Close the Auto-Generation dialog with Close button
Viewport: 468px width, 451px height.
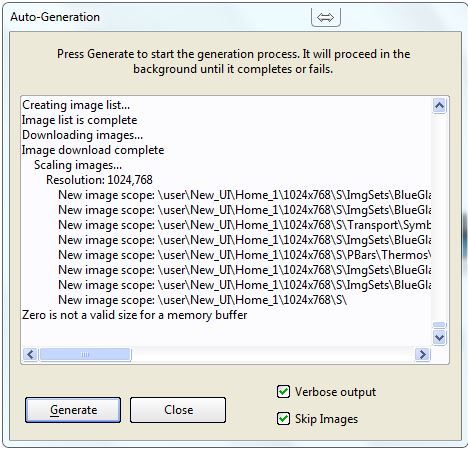click(178, 410)
